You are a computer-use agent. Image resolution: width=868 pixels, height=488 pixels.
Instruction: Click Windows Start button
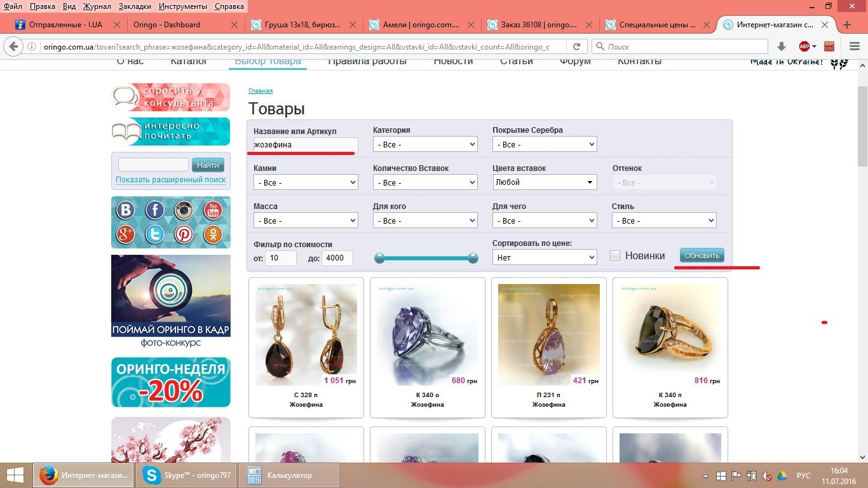(x=15, y=475)
